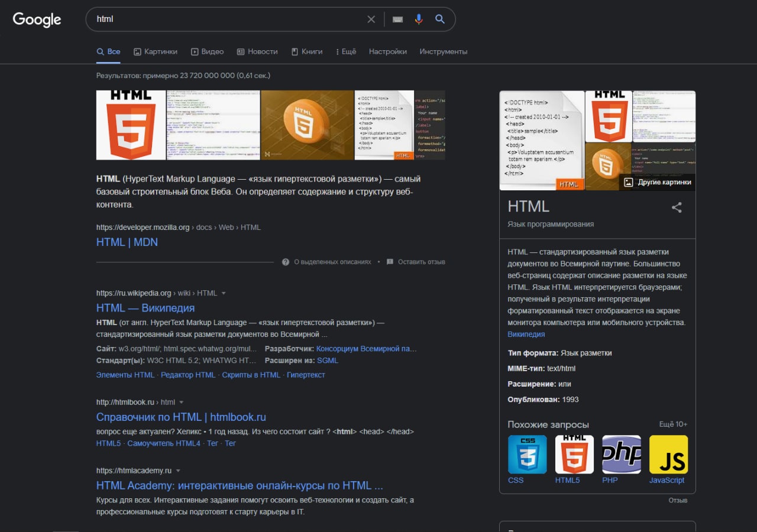The height and width of the screenshot is (532, 757).
Task: Click the blue search magnifier icon
Action: coord(439,19)
